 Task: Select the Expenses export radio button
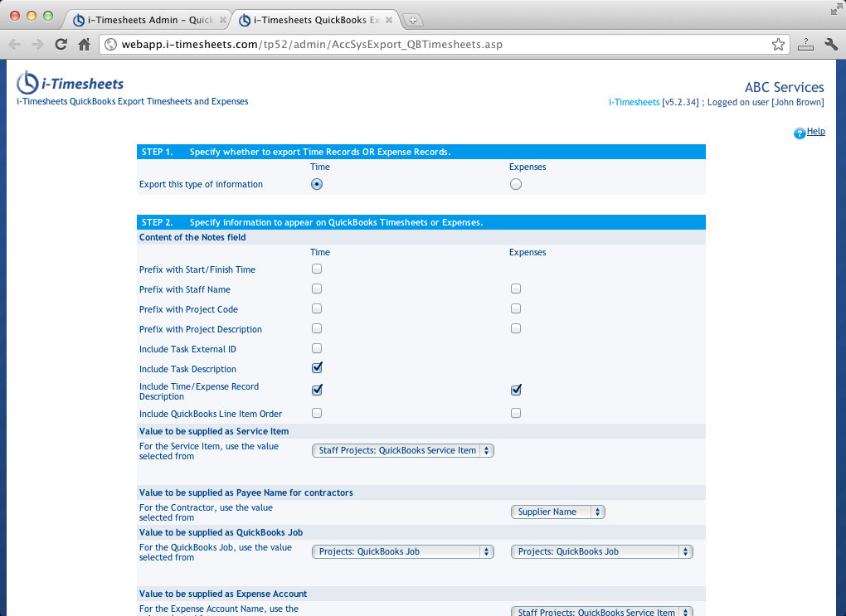tap(516, 184)
